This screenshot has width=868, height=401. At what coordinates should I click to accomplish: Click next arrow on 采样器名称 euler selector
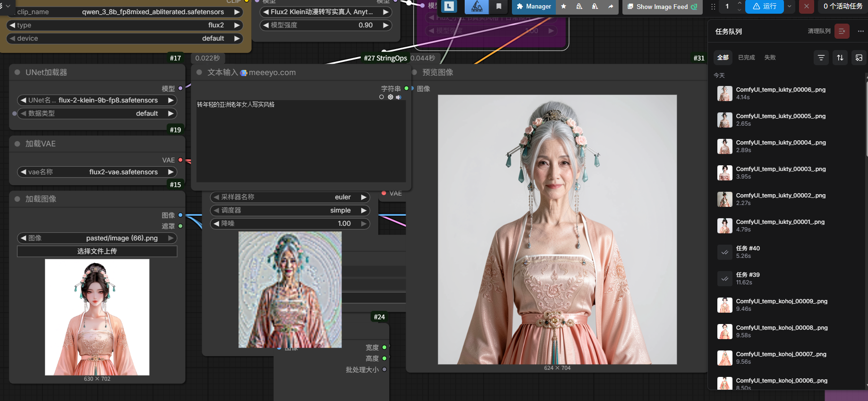click(x=364, y=197)
